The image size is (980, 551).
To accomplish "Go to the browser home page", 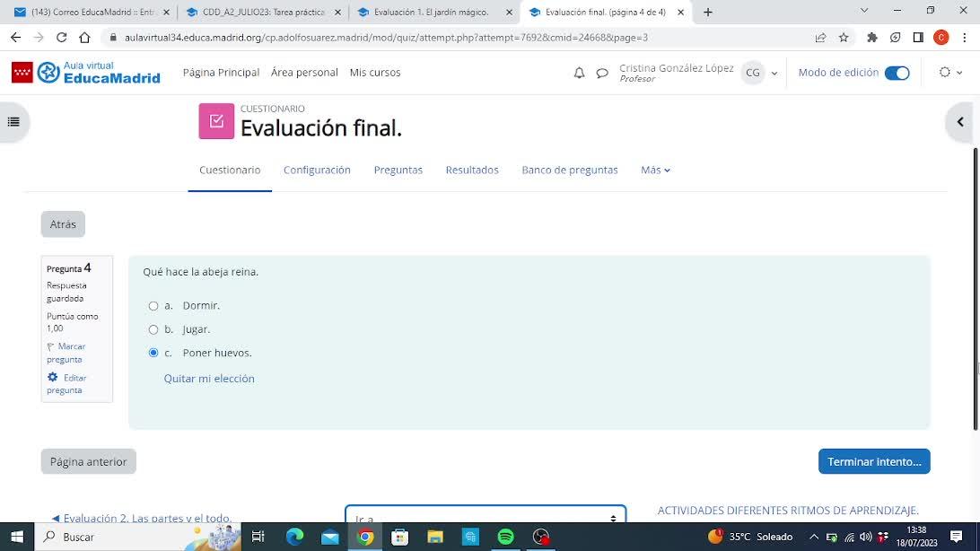I will 84,38.
